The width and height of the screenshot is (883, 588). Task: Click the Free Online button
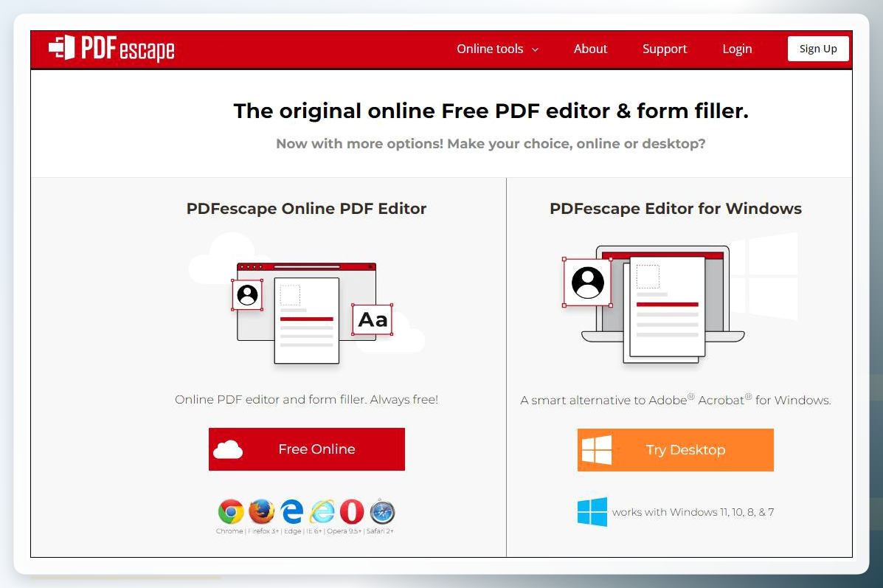coord(306,449)
